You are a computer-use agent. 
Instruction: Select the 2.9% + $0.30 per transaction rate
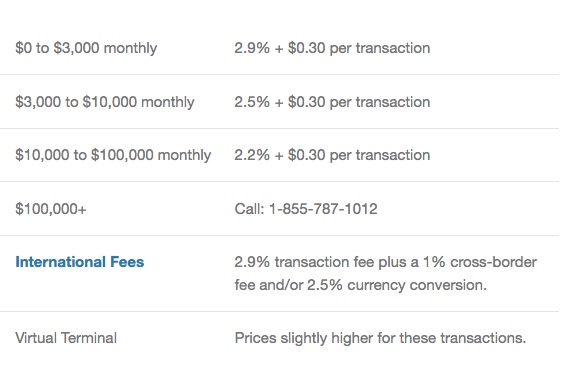pyautogui.click(x=332, y=48)
